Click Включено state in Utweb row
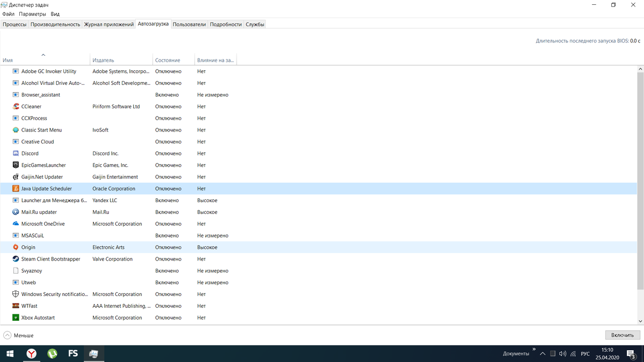 tap(167, 283)
